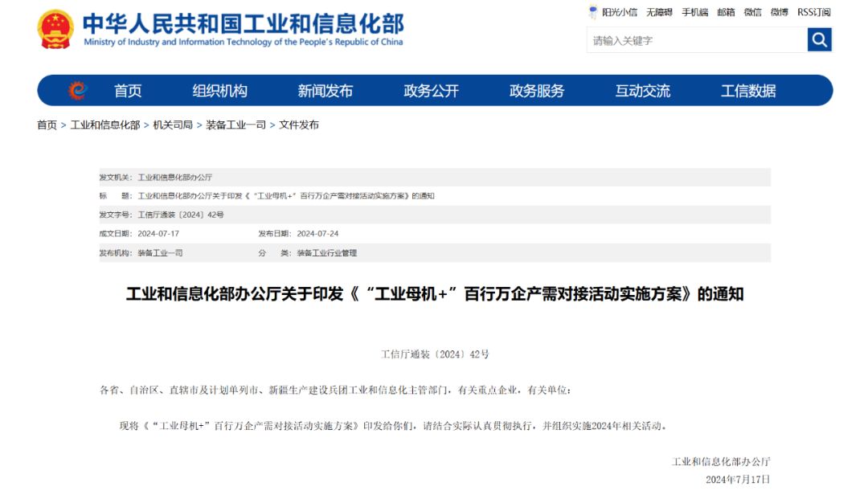The height and width of the screenshot is (491, 868).
Task: Open the RSS订阅 subscription link
Action: click(813, 12)
